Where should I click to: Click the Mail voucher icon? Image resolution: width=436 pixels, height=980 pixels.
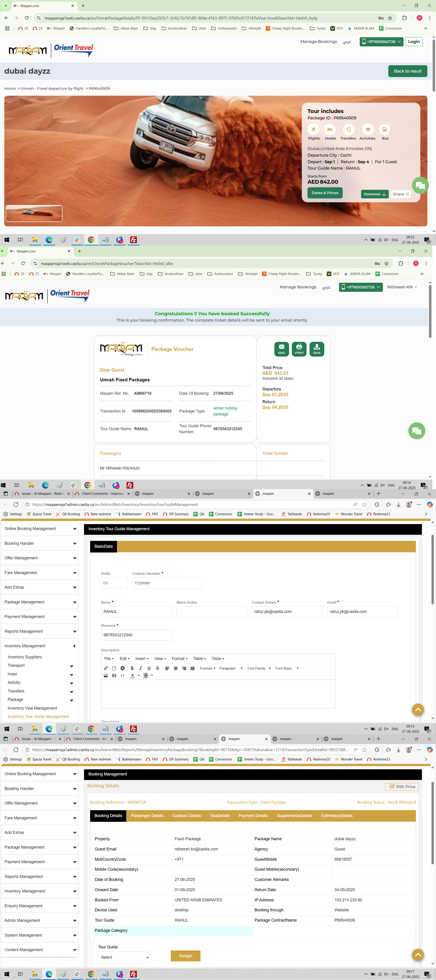click(281, 348)
